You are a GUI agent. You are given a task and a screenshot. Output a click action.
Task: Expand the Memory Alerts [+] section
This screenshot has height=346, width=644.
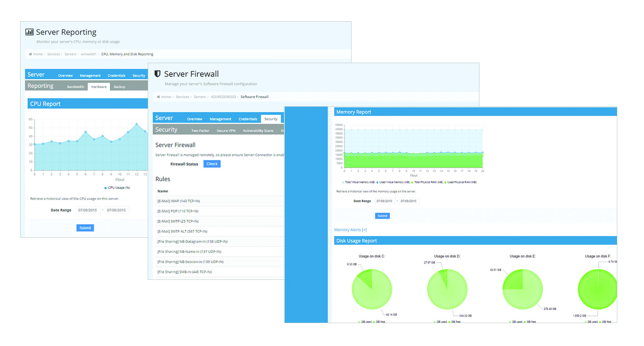tap(350, 230)
